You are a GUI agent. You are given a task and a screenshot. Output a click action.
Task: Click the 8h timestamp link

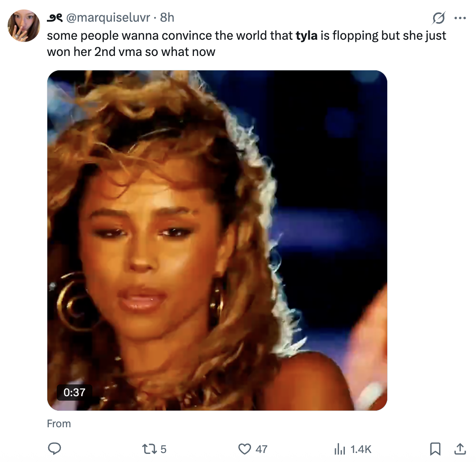(167, 18)
